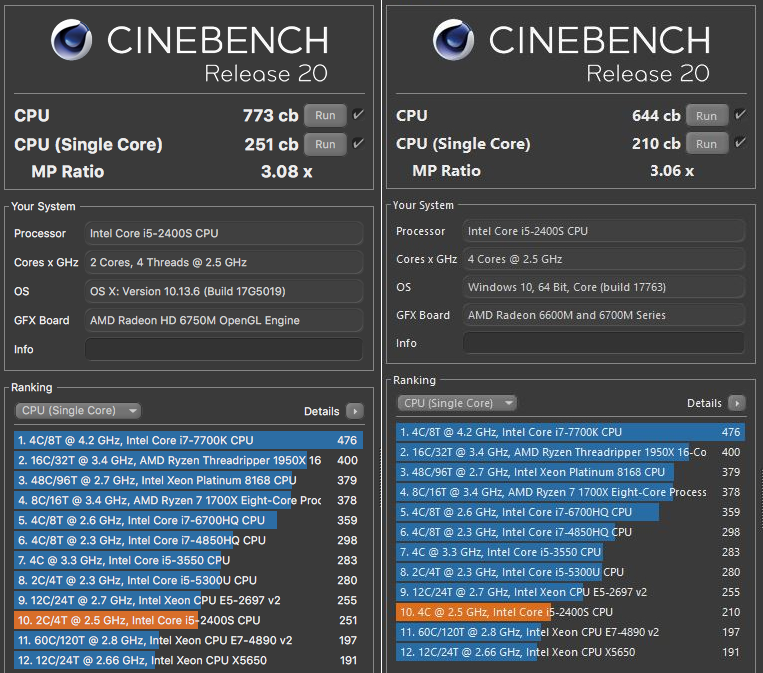Select Xeon X5650 row in left window
Viewport: 763px width, 673px height.
pyautogui.click(x=188, y=660)
